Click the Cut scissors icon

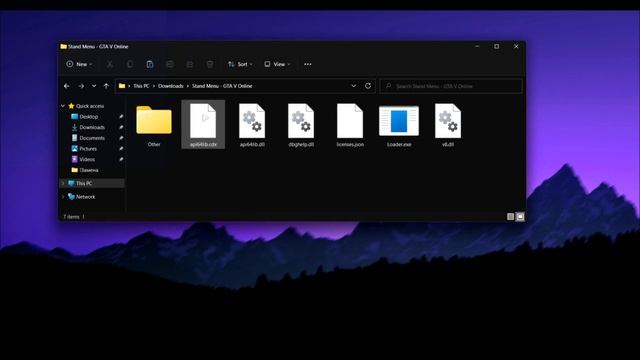pyautogui.click(x=110, y=64)
